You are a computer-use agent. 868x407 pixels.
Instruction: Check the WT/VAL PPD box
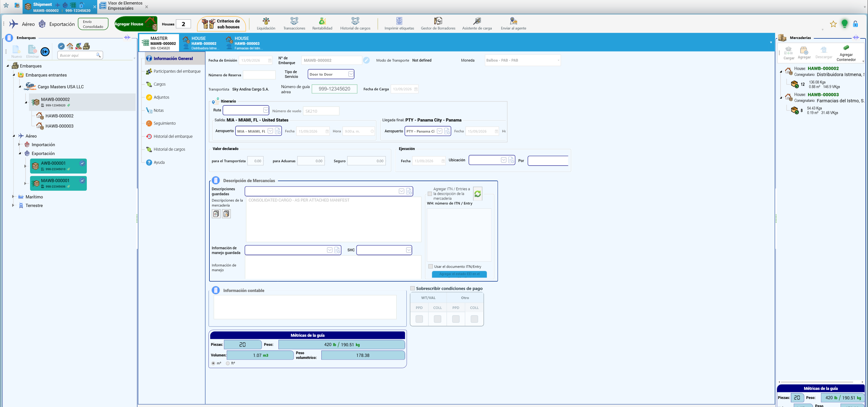tap(419, 319)
